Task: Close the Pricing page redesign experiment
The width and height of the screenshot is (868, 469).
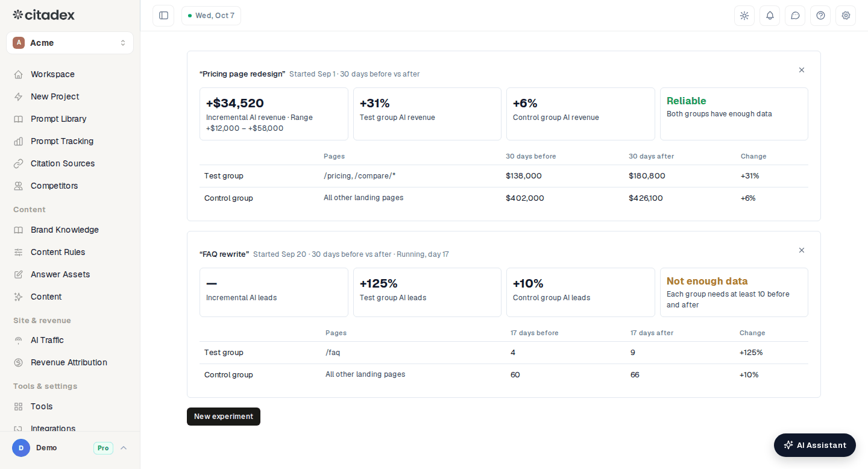Action: click(802, 70)
